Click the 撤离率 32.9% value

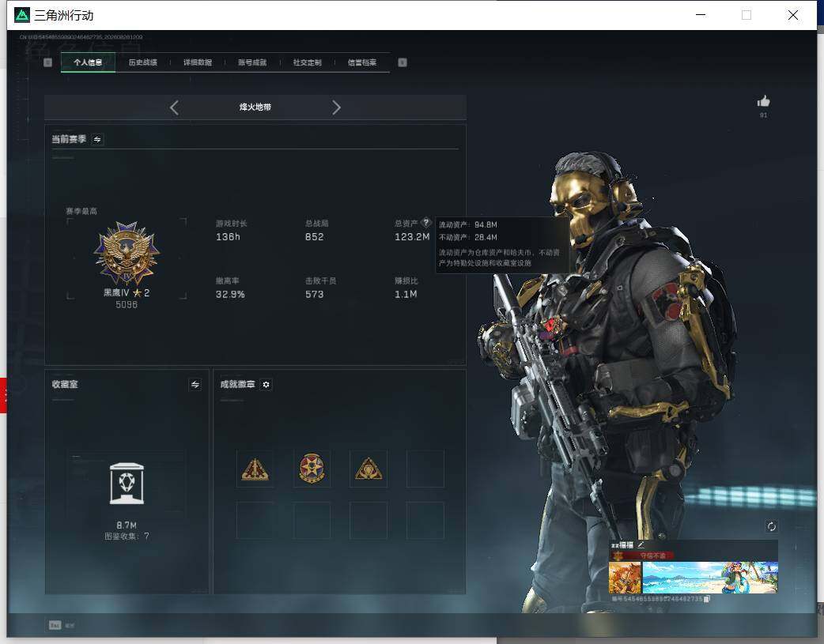[230, 294]
